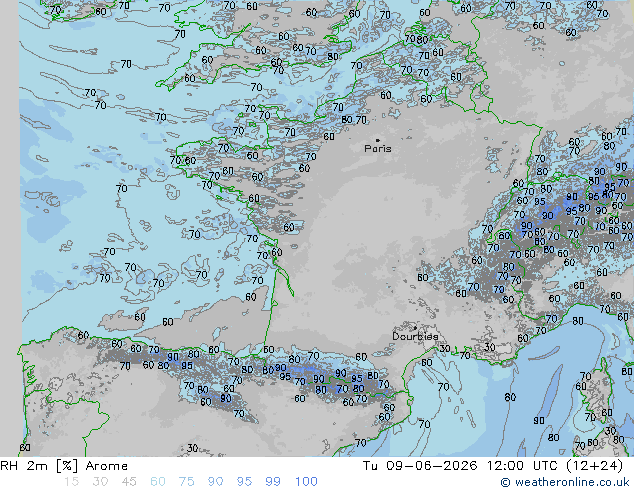Click legend value 30
The image size is (634, 490).
pyautogui.click(x=100, y=482)
